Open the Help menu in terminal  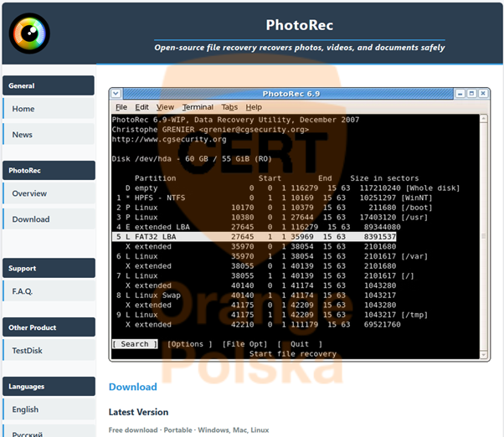[x=254, y=107]
